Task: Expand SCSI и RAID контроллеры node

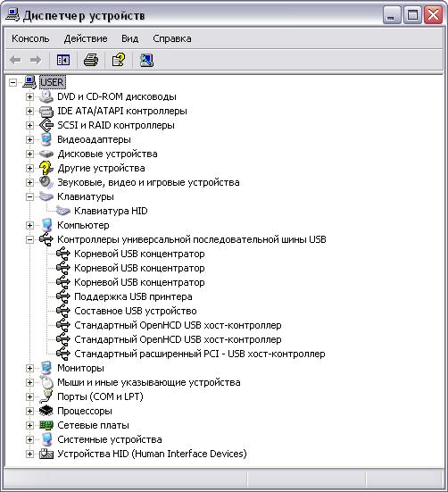Action: coord(29,125)
